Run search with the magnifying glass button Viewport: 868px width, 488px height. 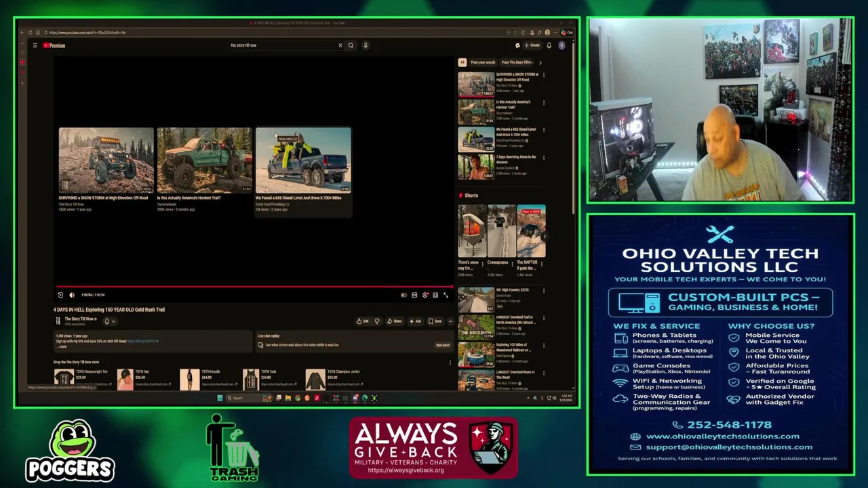click(x=351, y=45)
